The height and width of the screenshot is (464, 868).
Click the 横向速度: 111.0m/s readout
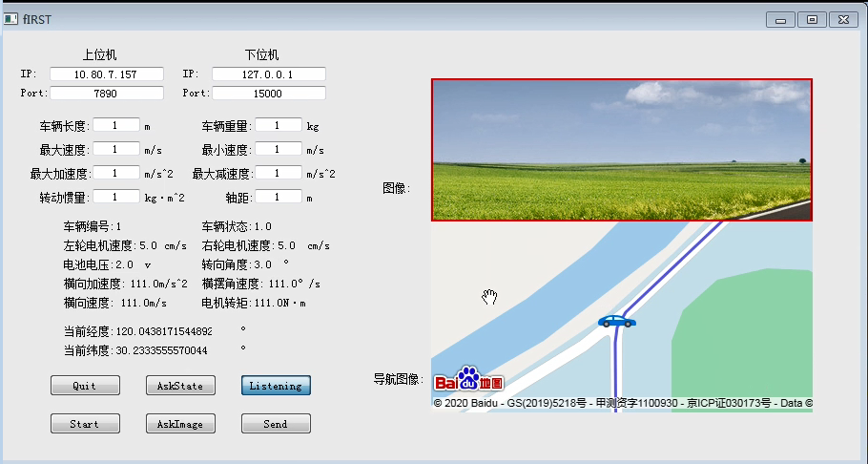(x=115, y=303)
